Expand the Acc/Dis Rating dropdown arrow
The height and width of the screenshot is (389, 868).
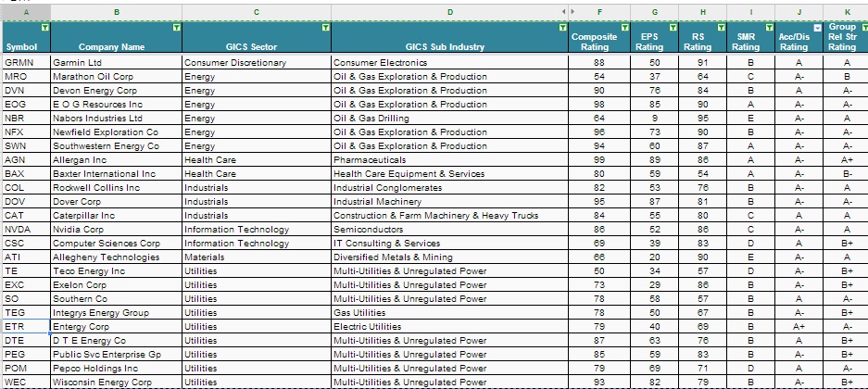click(x=817, y=28)
